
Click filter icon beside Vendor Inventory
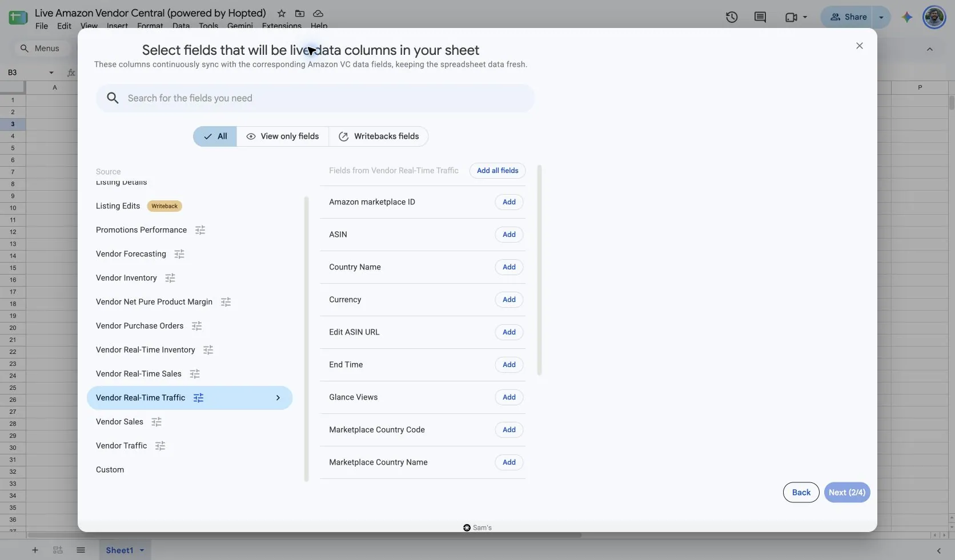tap(170, 278)
